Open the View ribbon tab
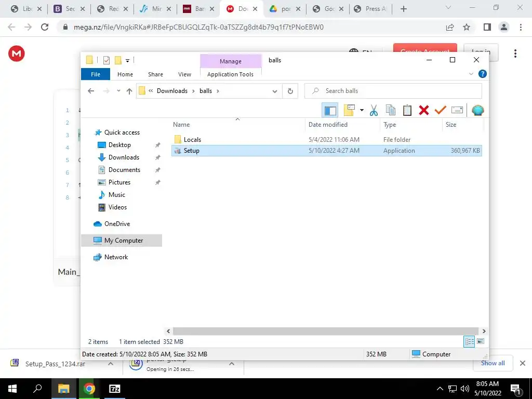532x399 pixels. click(184, 74)
